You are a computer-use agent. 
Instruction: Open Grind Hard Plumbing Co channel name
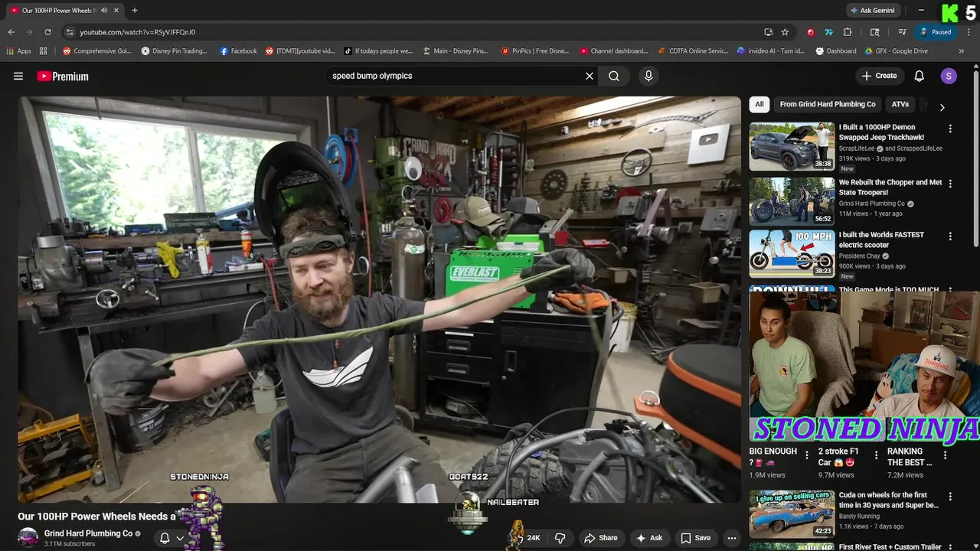point(88,533)
